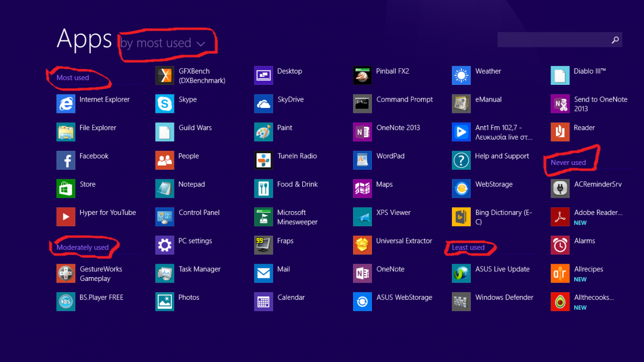
Task: Launch the Reader app icon
Action: [x=560, y=132]
